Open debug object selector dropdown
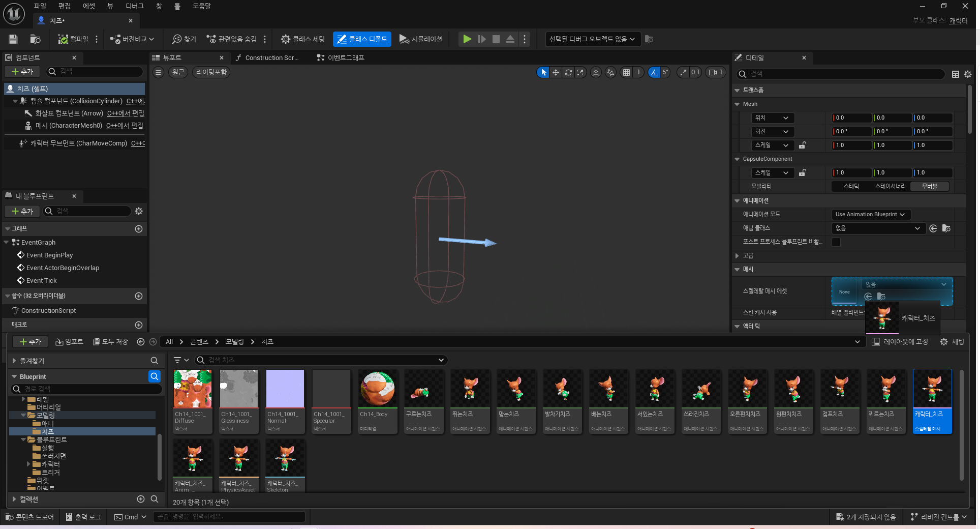The width and height of the screenshot is (980, 529). (592, 39)
